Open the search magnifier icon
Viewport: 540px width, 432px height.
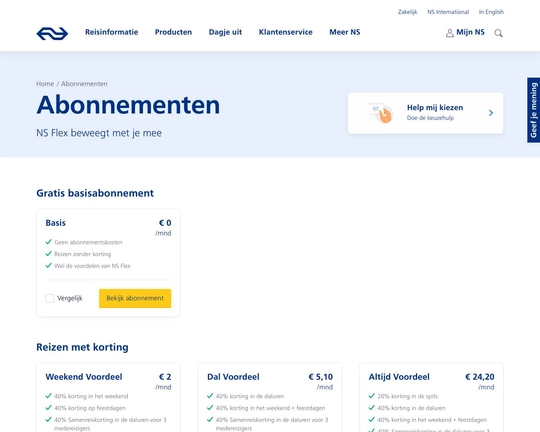coord(498,33)
